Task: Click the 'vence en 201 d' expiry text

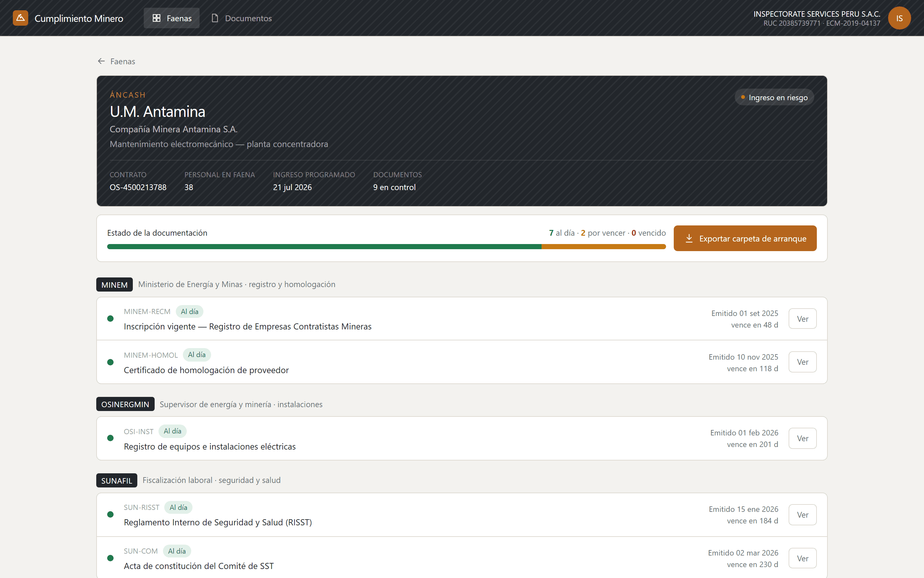Action: [x=753, y=444]
